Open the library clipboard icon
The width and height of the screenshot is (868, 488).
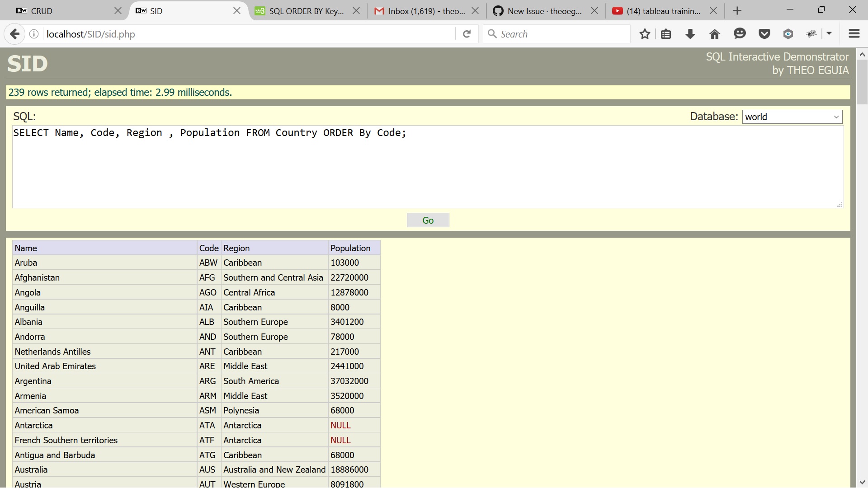coord(666,34)
